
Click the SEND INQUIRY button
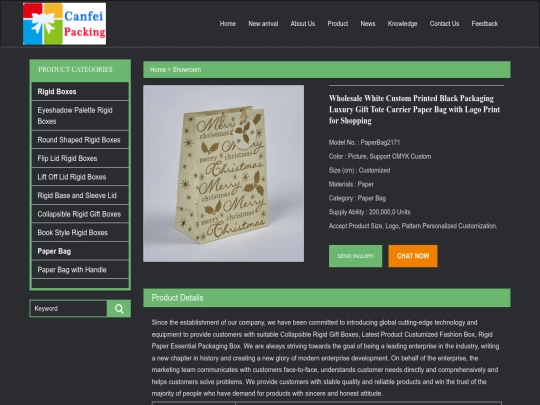[355, 256]
